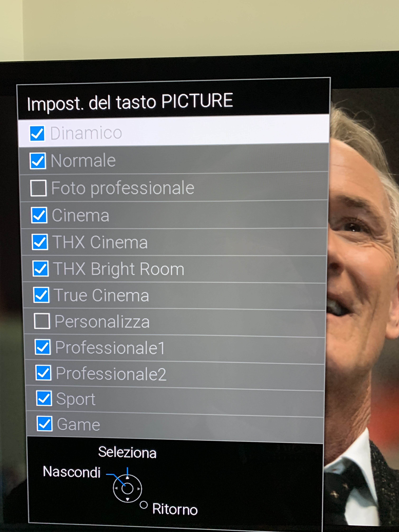Viewport: 399px width, 532px height.
Task: Click the Seleziona hint label
Action: pos(127,452)
